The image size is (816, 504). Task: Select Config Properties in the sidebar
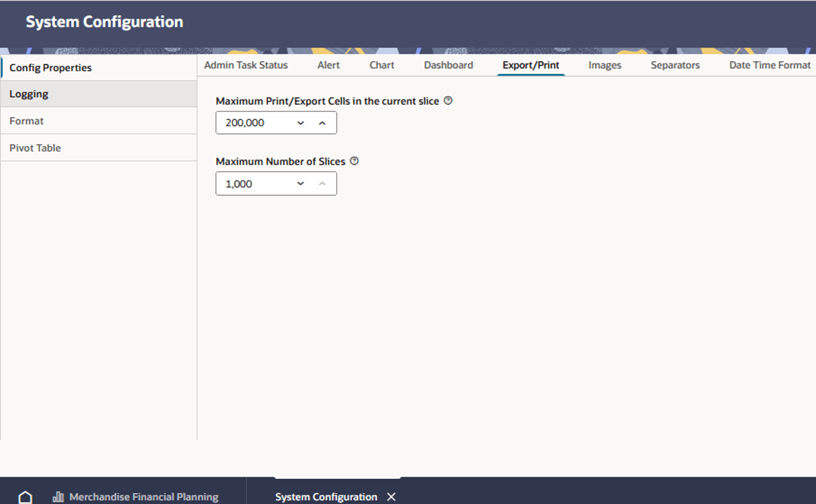click(99, 68)
